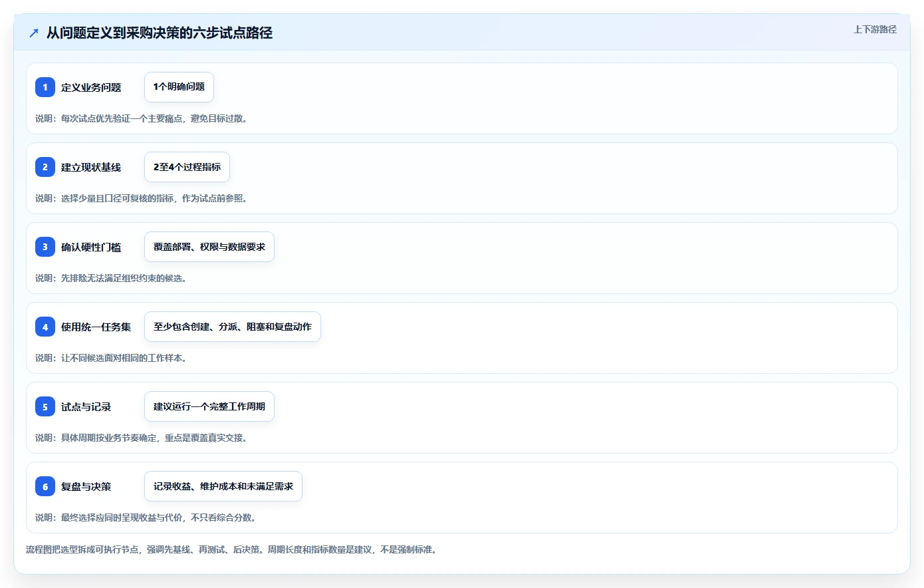Click the "记录收益、维护成本和未满足需求" chip
Image resolution: width=924 pixels, height=588 pixels.
point(223,486)
